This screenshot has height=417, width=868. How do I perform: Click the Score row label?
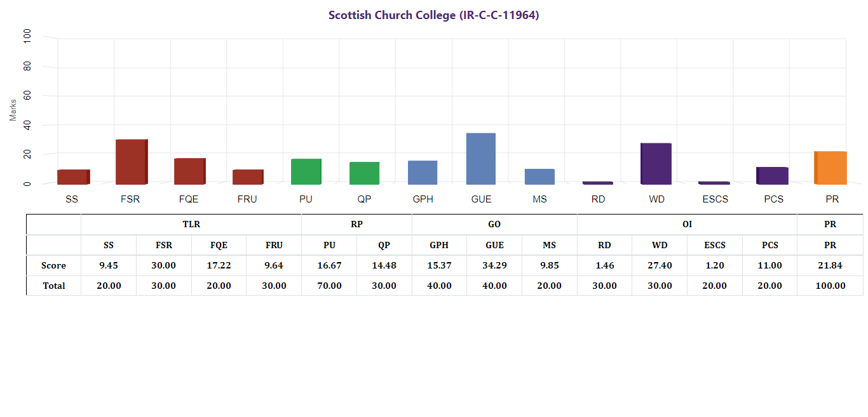pos(53,265)
